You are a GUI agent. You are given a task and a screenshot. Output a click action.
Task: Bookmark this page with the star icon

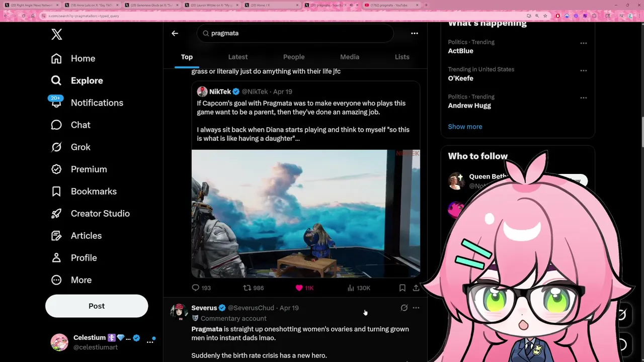click(545, 16)
